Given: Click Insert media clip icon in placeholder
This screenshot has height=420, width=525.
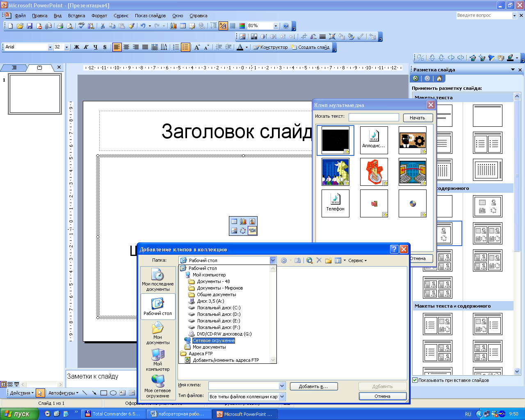Looking at the screenshot, I should [x=252, y=231].
